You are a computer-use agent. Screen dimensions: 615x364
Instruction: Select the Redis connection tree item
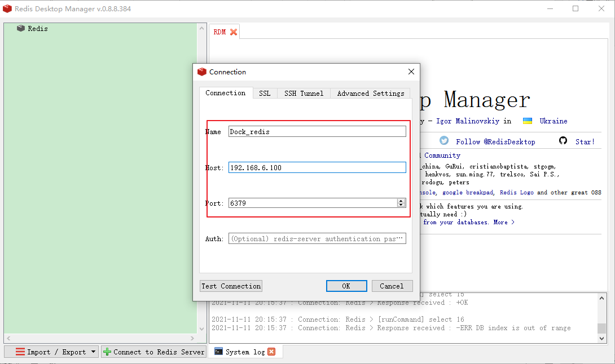pyautogui.click(x=38, y=29)
